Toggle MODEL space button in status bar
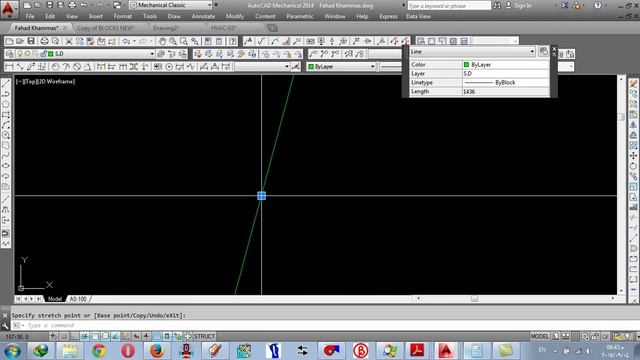The height and width of the screenshot is (360, 640). coord(540,336)
